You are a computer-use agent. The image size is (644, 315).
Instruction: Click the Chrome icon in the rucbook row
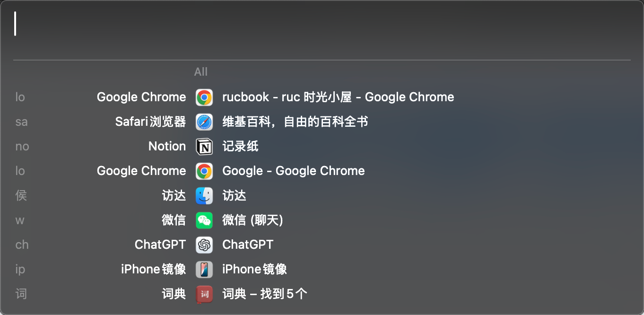pos(204,97)
